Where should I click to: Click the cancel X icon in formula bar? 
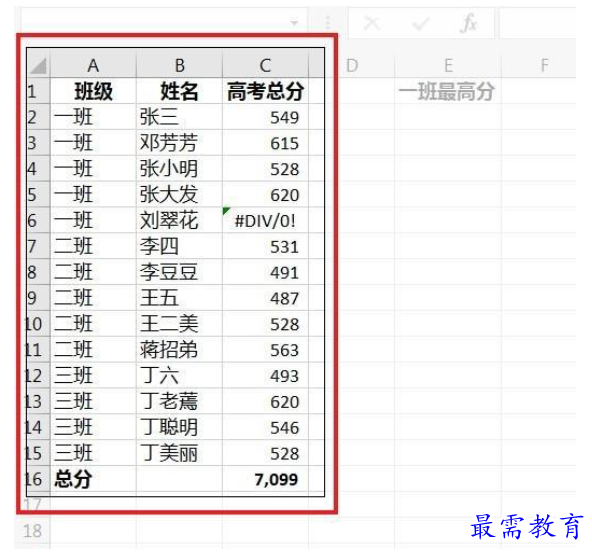pyautogui.click(x=372, y=23)
